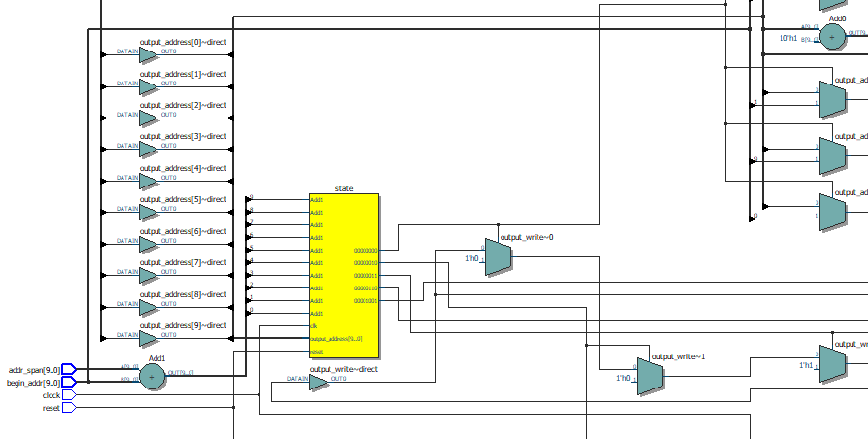868x439 pixels.
Task: Click the addr_span[9..0] input pin symbol
Action: [69, 369]
